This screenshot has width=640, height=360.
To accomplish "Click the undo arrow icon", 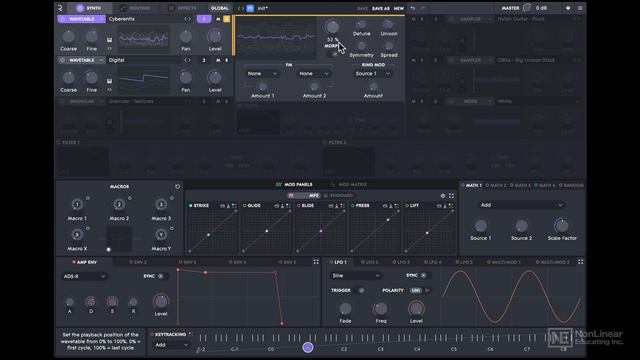I will coord(413,8).
